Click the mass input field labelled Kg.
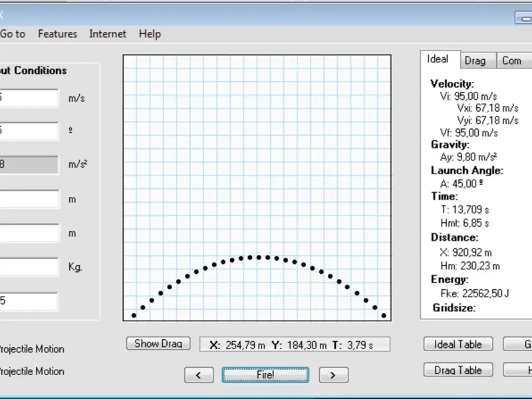The image size is (532, 399). [x=29, y=267]
